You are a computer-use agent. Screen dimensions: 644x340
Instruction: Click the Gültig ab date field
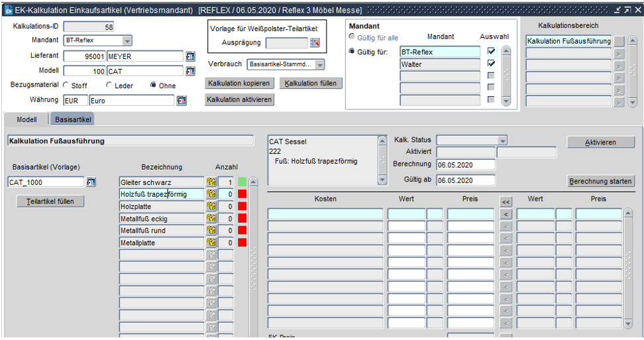click(x=465, y=180)
